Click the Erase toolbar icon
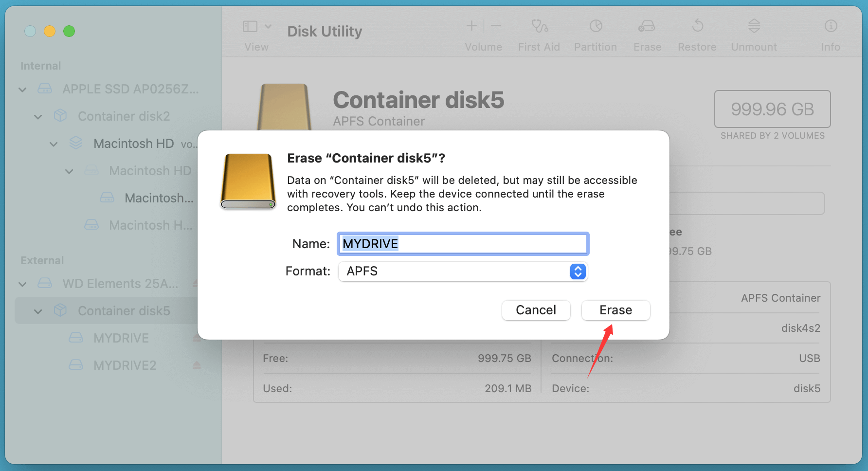Viewport: 868px width, 471px height. 647,33
